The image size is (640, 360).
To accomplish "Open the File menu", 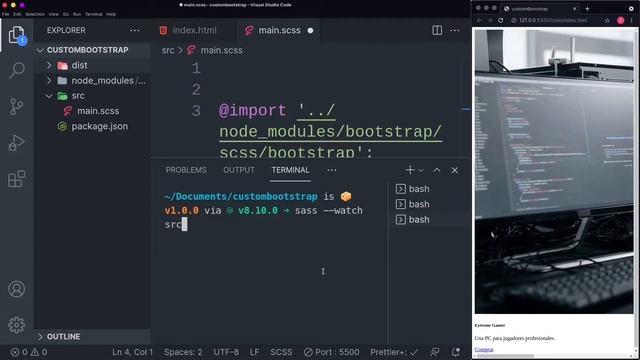I will 6,14.
